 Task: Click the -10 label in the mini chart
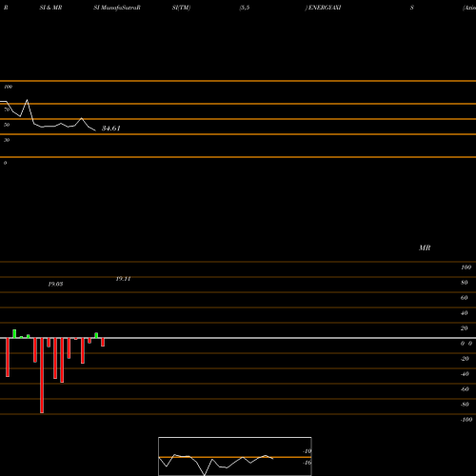pos(307,451)
